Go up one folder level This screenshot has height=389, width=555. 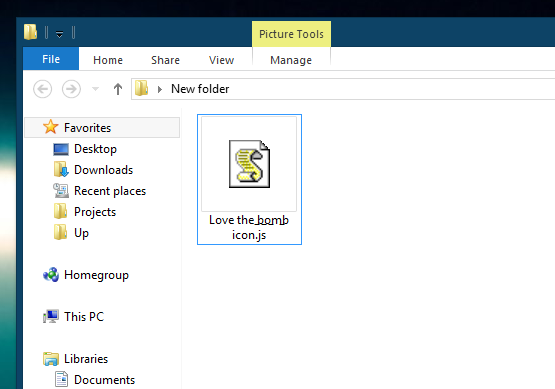[x=118, y=89]
